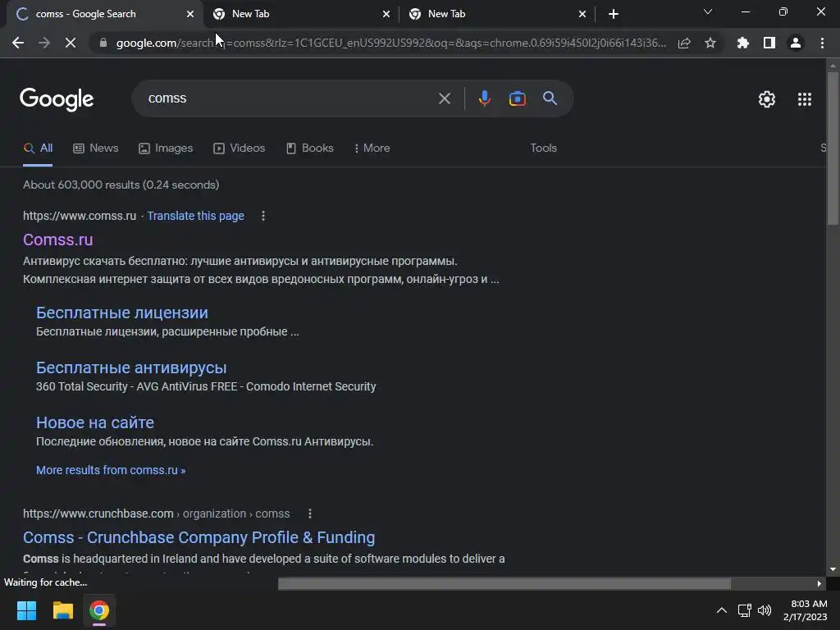Image resolution: width=840 pixels, height=630 pixels.
Task: Click vertical scrollbar down arrow
Action: click(833, 569)
